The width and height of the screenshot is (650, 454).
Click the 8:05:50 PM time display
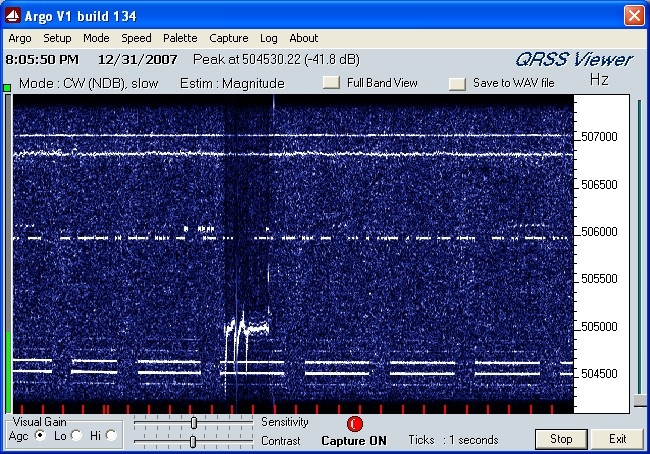[42, 60]
